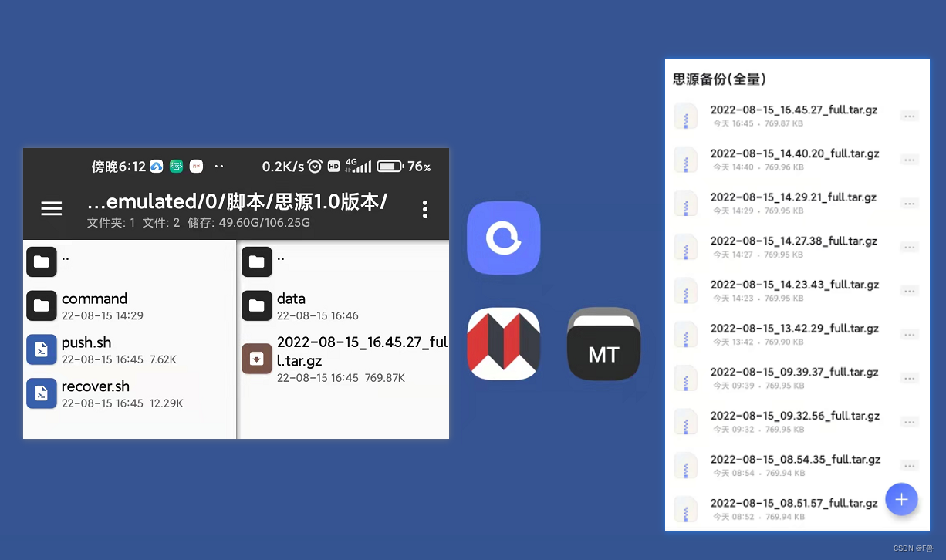Tap the recover.sh script icon
The image size is (946, 560).
(x=42, y=393)
